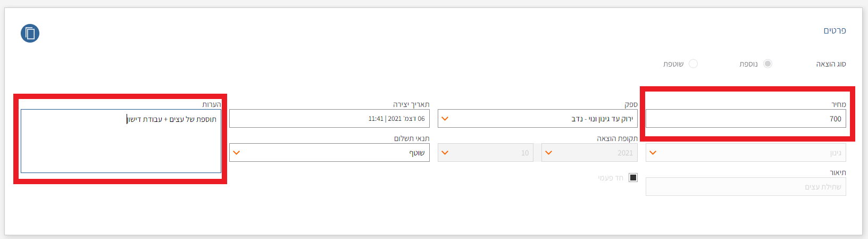This screenshot has width=868, height=239.
Task: Click the תאריך יצירה date field
Action: (x=330, y=119)
